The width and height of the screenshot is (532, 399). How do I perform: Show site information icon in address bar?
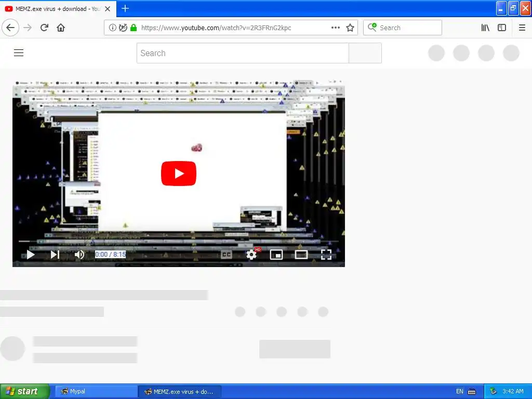click(112, 28)
